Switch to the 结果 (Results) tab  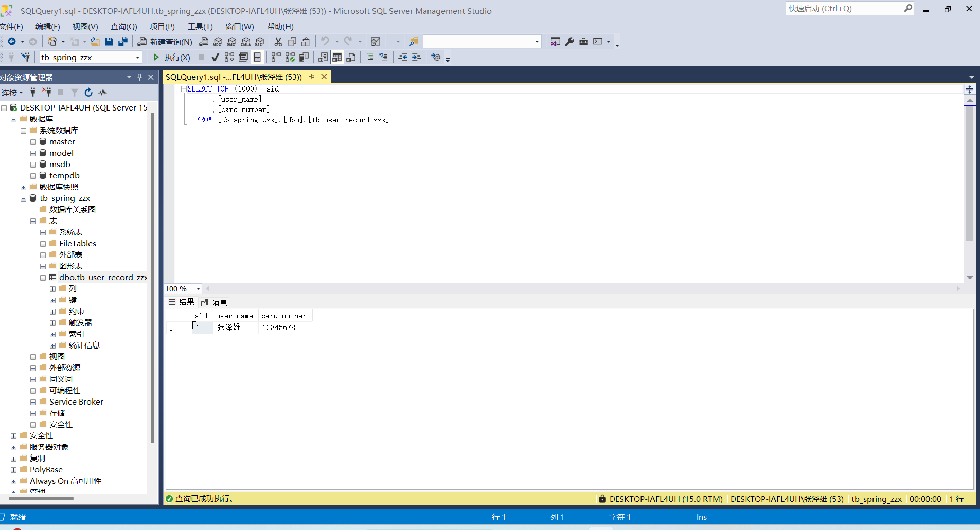182,302
